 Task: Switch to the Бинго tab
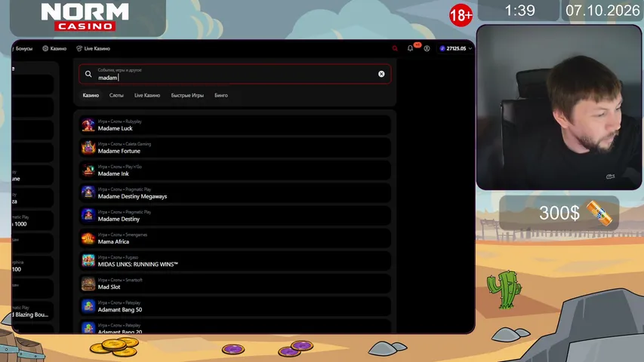coord(221,95)
